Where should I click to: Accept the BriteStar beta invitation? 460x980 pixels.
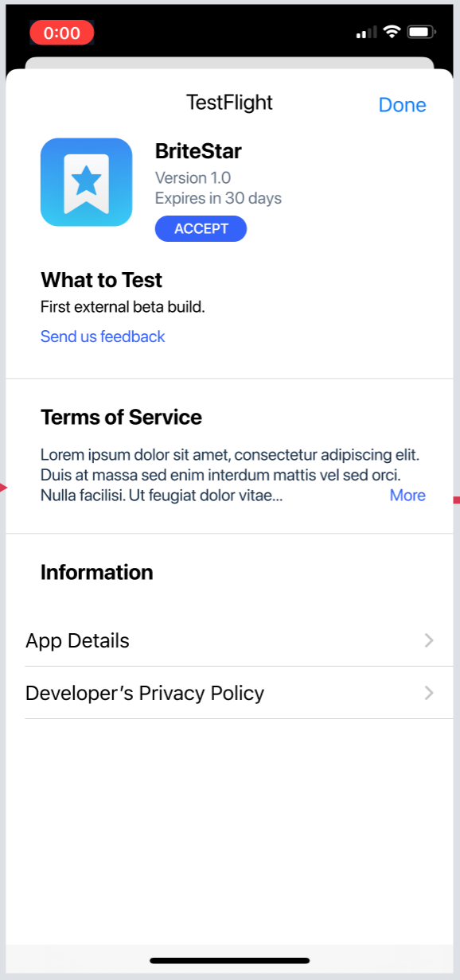(x=201, y=228)
